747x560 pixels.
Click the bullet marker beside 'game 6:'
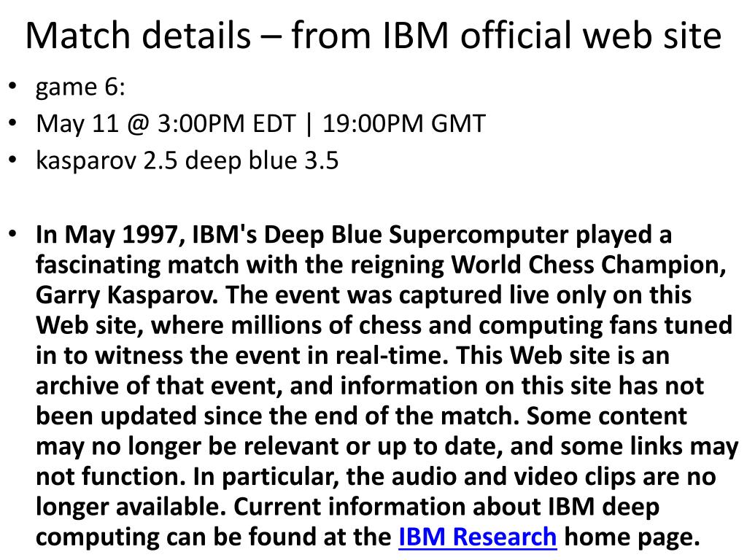tap(12, 86)
